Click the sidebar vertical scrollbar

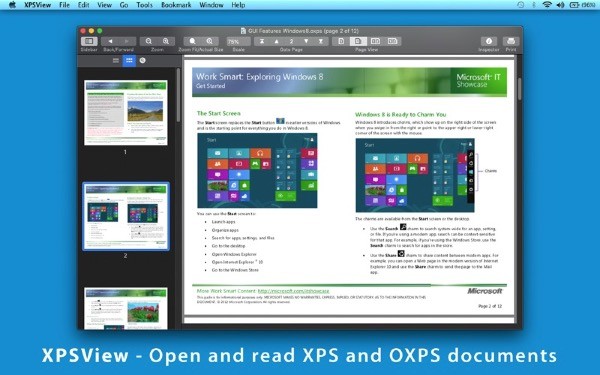(x=178, y=96)
